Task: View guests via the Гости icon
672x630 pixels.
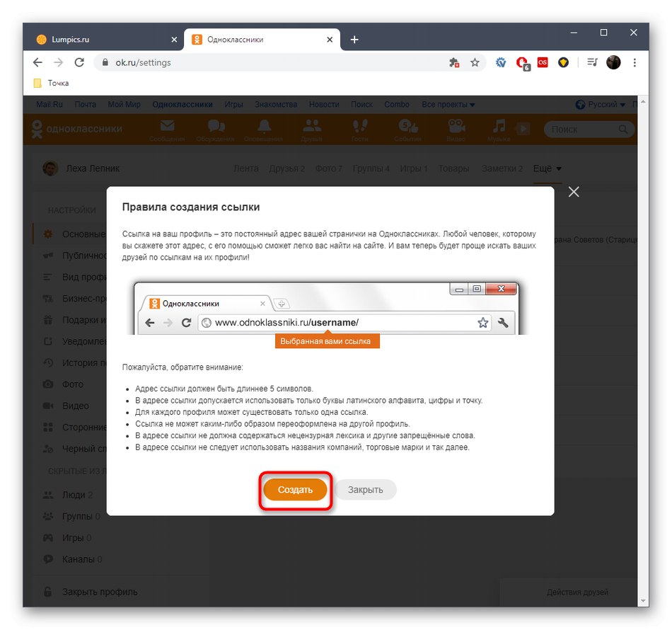Action: (x=360, y=128)
